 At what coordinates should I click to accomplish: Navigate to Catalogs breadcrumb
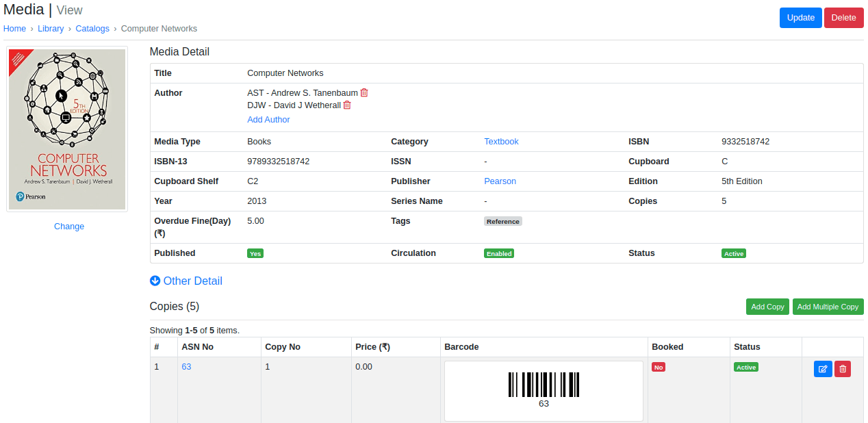92,29
